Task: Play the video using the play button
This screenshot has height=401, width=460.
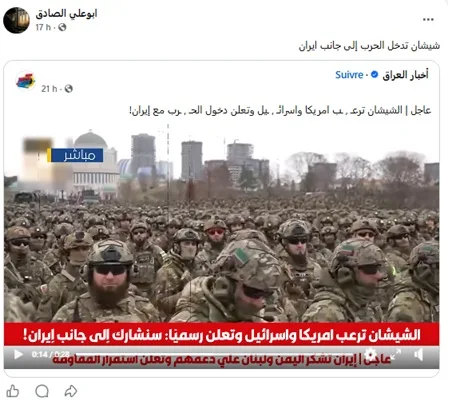Action: click(18, 354)
